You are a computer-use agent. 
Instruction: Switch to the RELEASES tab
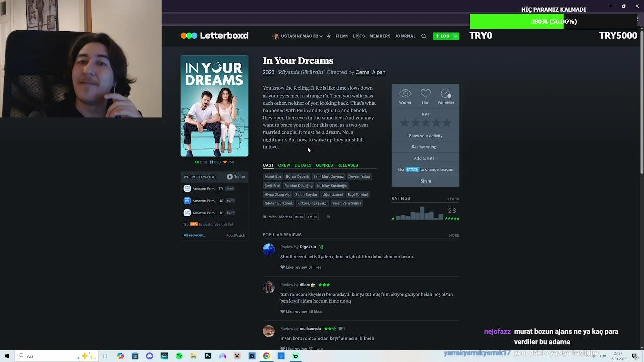click(x=348, y=165)
